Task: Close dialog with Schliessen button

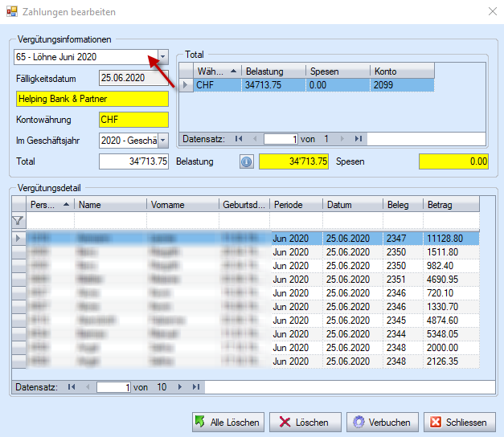Action: click(x=459, y=423)
